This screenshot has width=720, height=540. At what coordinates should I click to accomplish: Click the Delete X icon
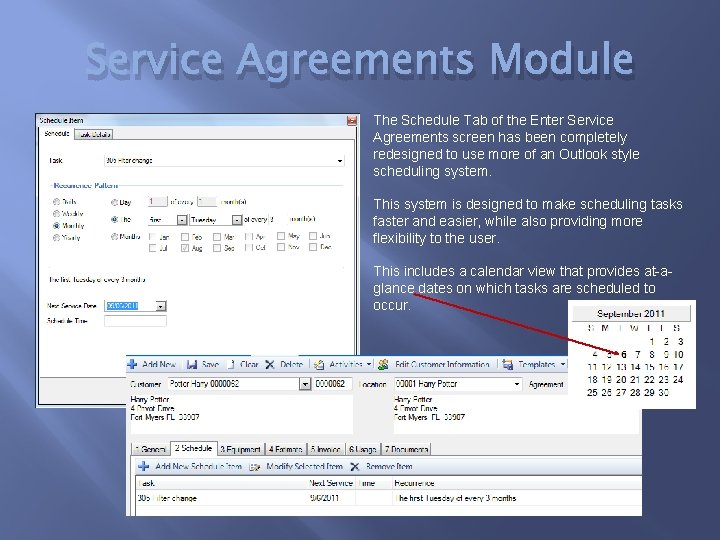pos(270,365)
